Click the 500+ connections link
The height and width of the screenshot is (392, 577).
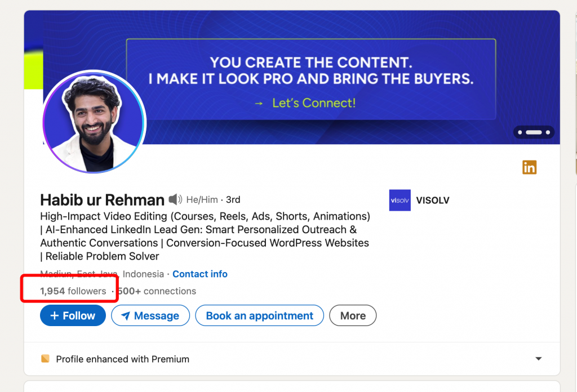[157, 291]
